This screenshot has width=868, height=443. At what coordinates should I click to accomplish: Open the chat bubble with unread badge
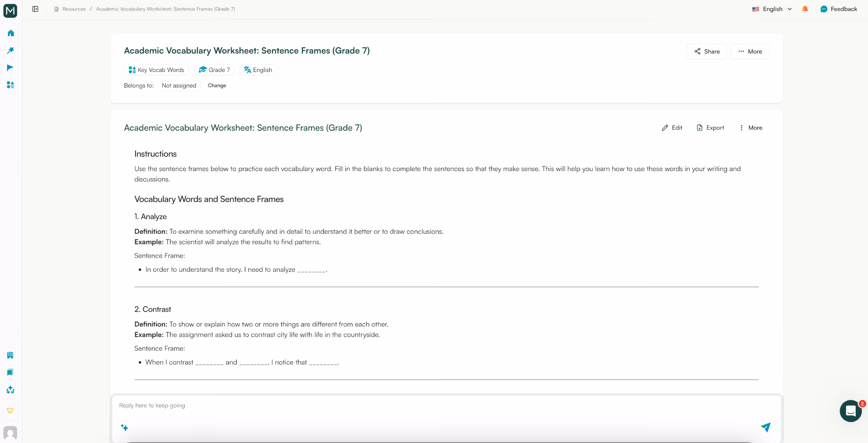pos(850,411)
